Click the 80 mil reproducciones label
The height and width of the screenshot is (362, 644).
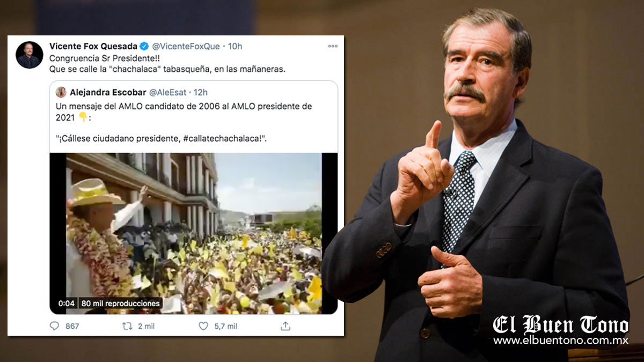(121, 304)
